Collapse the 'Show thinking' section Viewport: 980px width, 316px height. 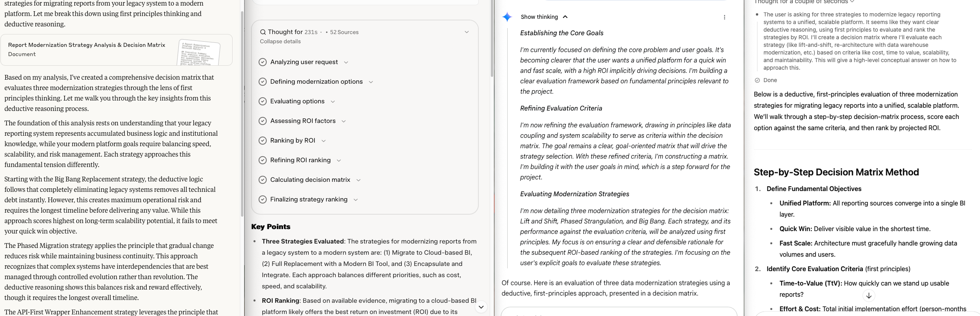544,17
